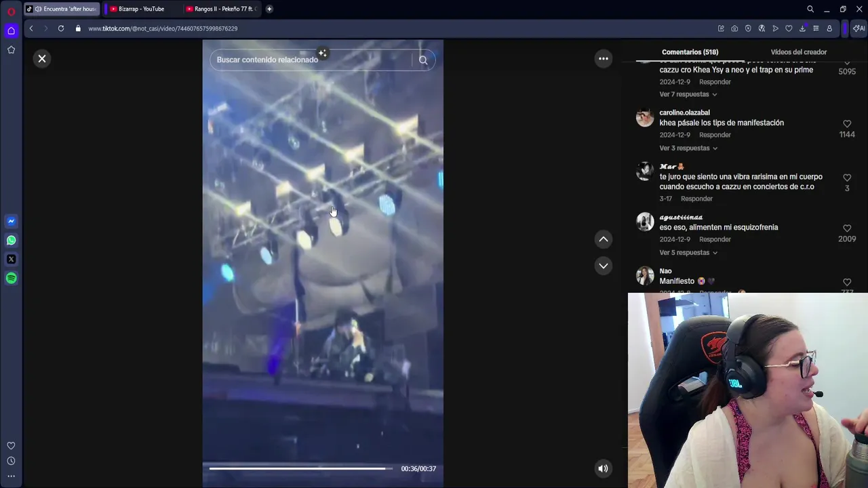Expand 'Ver 7 respuestas' replies

(x=688, y=94)
